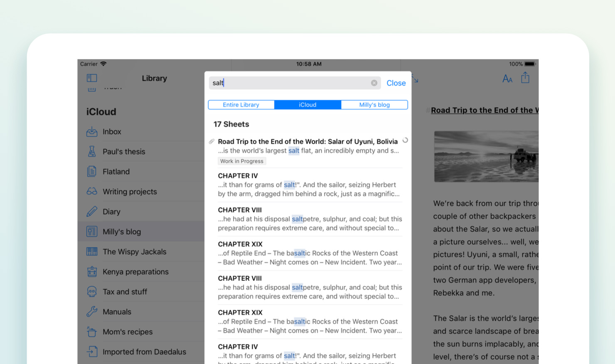The height and width of the screenshot is (364, 615).
Task: Click the search field containing salt
Action: 295,83
